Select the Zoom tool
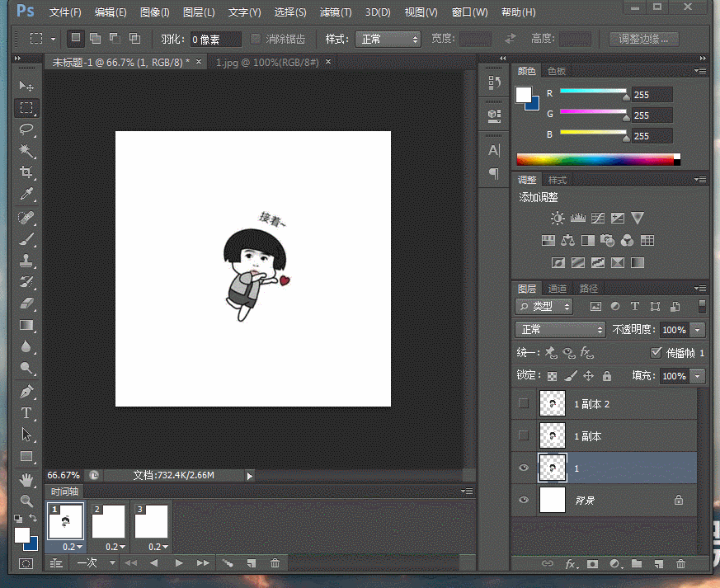This screenshot has width=720, height=588. 26,501
